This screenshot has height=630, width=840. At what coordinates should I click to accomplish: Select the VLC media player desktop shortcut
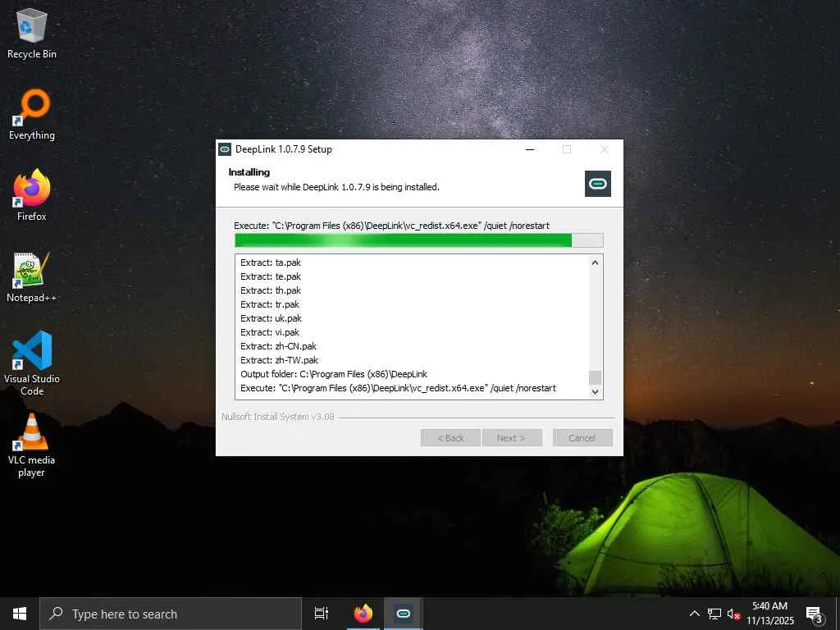pyautogui.click(x=32, y=445)
